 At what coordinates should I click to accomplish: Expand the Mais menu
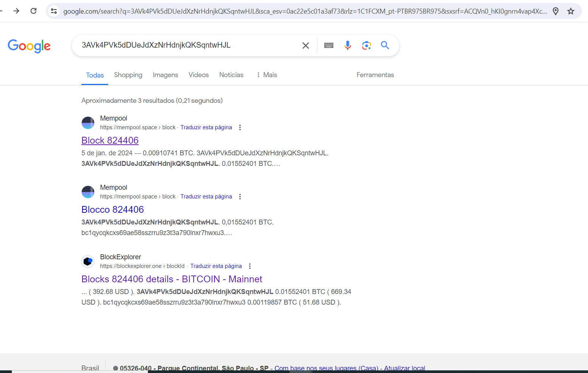[267, 75]
